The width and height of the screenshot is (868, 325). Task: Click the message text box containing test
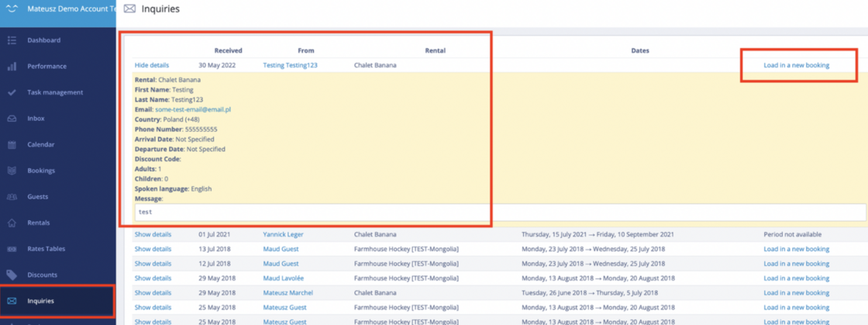pyautogui.click(x=500, y=212)
